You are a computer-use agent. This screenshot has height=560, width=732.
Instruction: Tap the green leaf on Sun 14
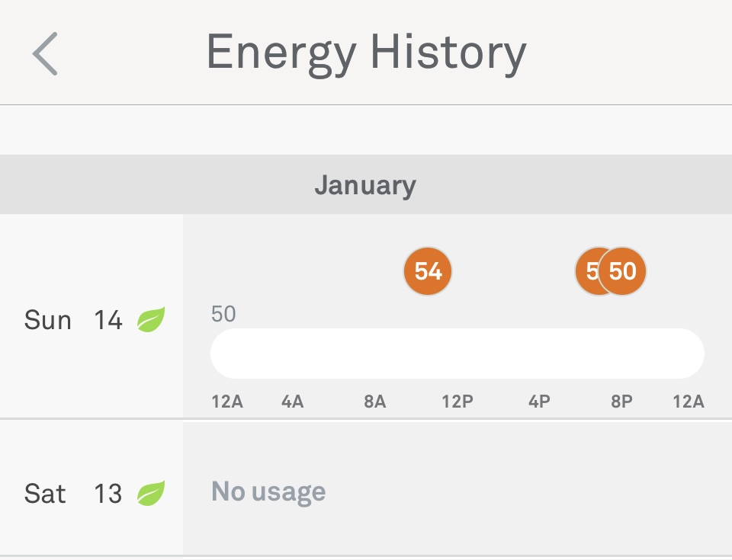151,320
